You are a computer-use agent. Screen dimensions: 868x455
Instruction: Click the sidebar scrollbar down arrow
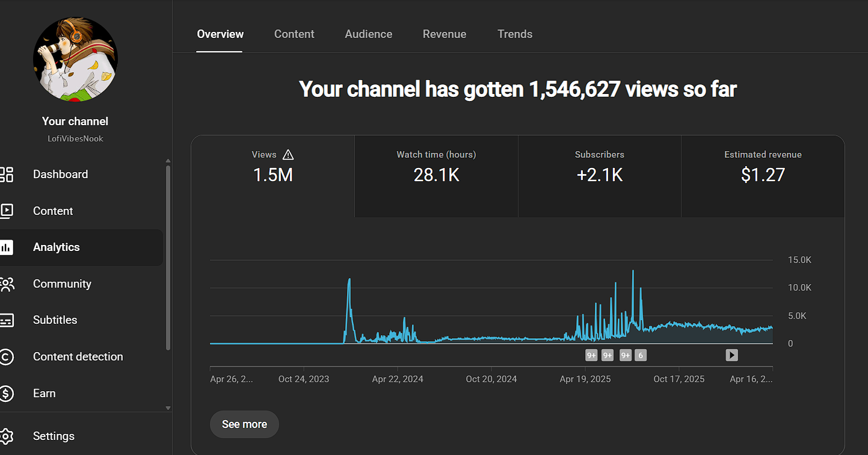tap(168, 408)
